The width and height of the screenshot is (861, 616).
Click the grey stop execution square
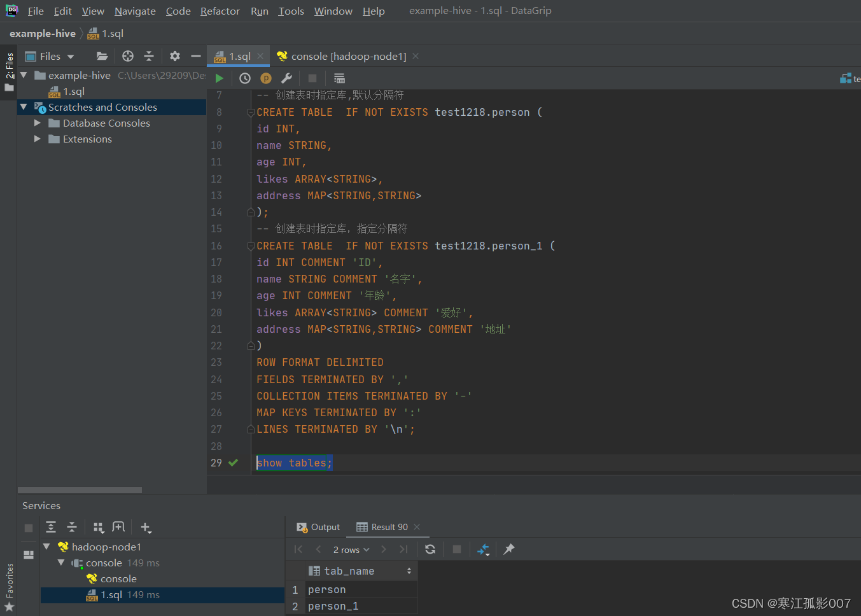[312, 78]
